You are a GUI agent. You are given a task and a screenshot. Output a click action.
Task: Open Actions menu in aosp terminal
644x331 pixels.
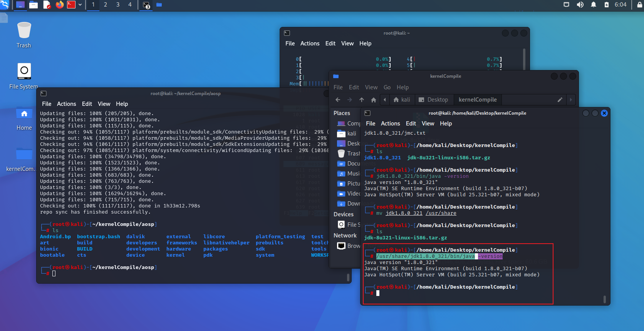(66, 104)
